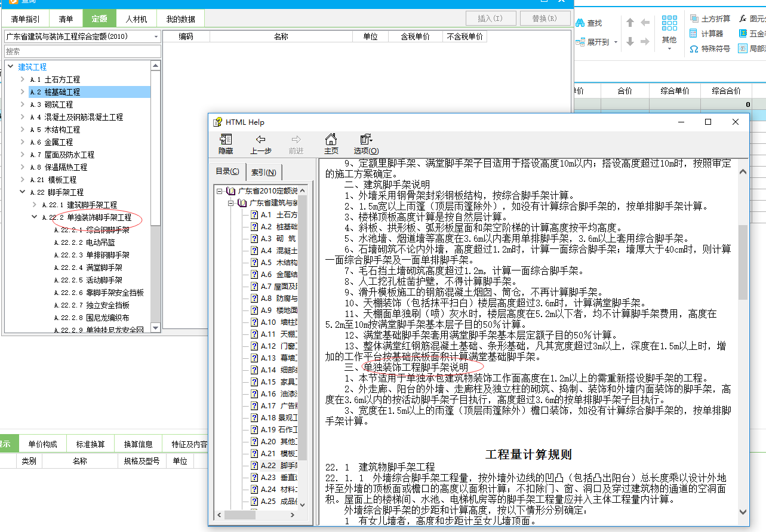The width and height of the screenshot is (766, 532).
Task: Click the 展开到 tree icon
Action: pos(580,42)
